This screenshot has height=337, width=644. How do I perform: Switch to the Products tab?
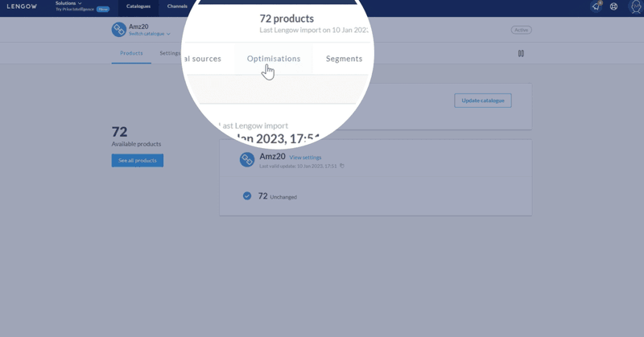(x=131, y=53)
